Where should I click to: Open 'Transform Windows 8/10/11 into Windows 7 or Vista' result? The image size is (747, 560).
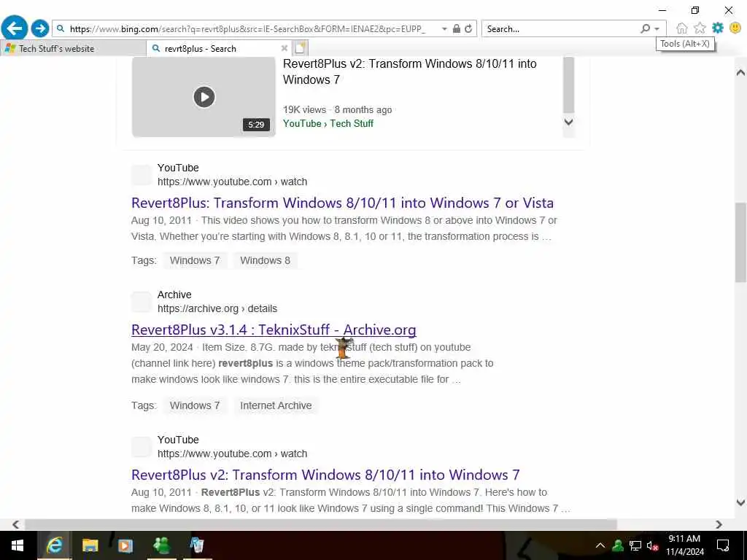pos(342,203)
